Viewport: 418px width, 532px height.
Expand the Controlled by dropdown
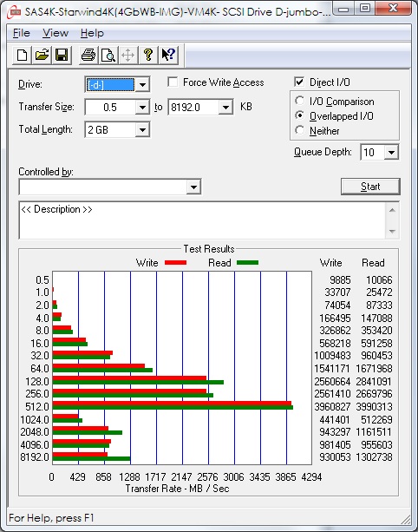193,187
